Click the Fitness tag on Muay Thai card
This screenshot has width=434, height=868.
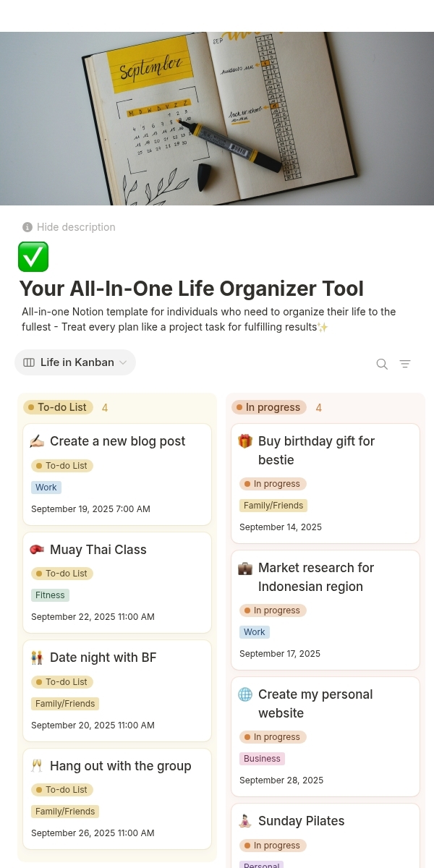click(50, 595)
